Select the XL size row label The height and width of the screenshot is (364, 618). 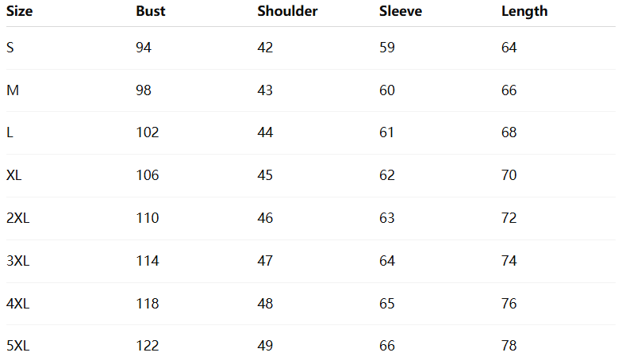(14, 175)
